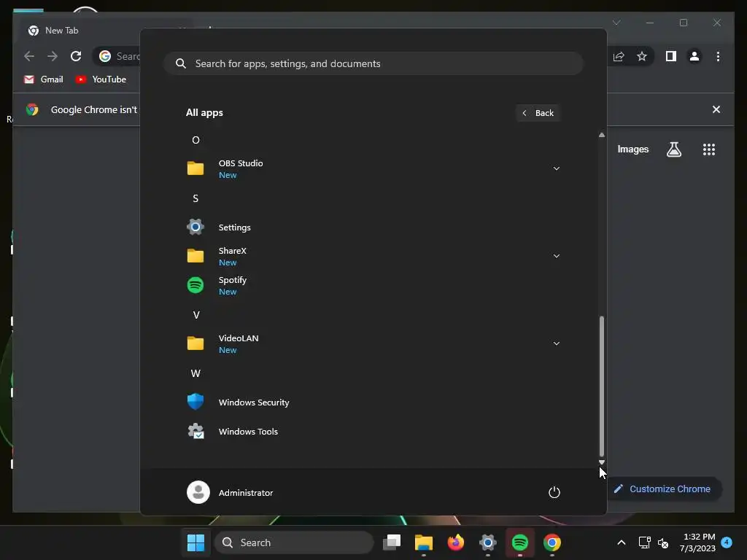The width and height of the screenshot is (747, 560).
Task: Click the All apps list scrollbar thumb
Action: pos(602,386)
